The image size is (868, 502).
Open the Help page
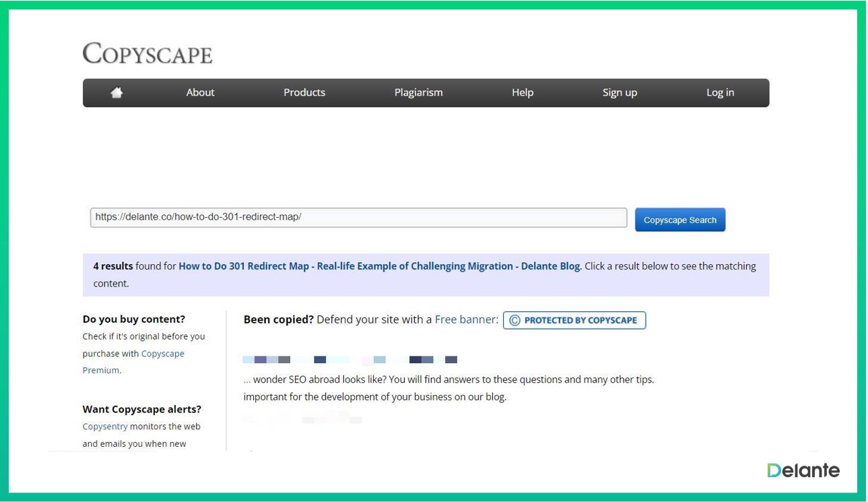click(522, 93)
